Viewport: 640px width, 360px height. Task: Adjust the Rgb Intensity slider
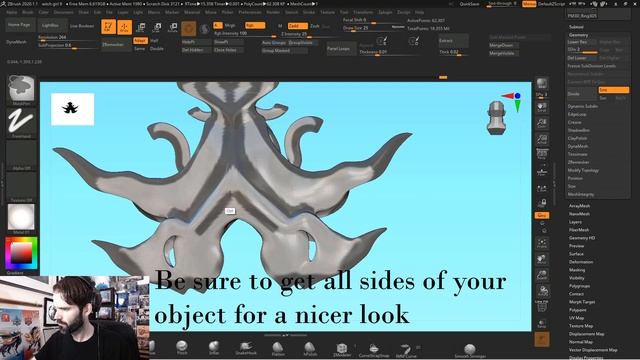coord(244,33)
